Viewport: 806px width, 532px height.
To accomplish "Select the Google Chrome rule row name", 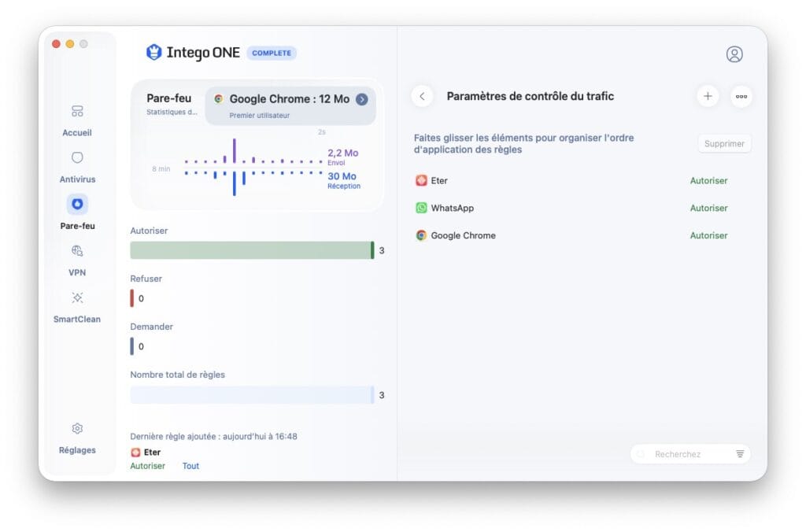I will 463,235.
